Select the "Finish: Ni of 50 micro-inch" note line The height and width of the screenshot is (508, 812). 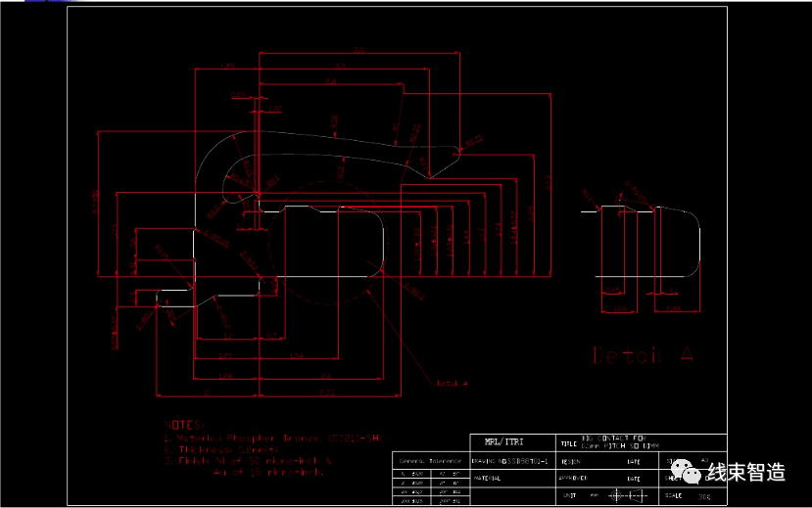click(248, 460)
